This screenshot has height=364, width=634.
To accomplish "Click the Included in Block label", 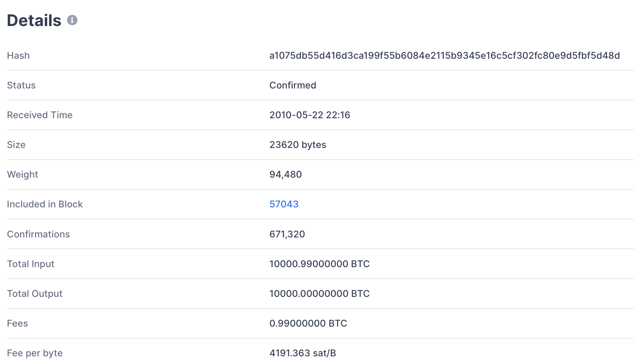I will coord(45,204).
